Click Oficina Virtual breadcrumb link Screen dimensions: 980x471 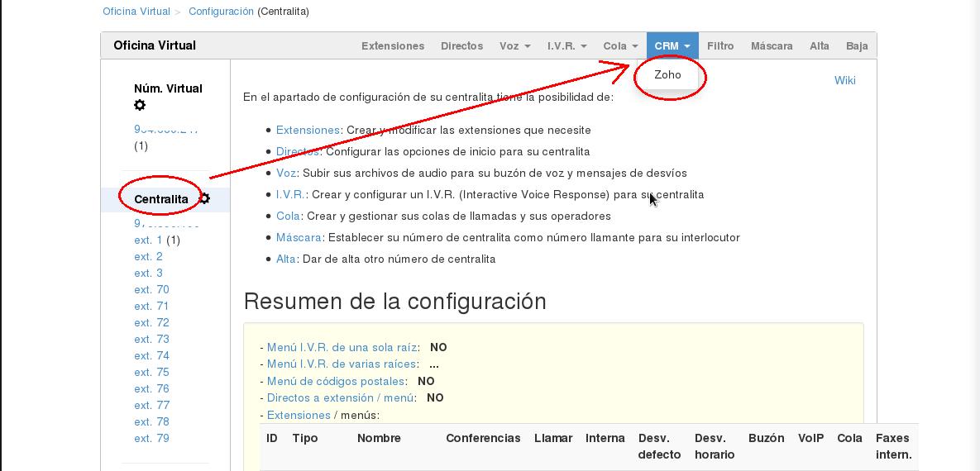tap(136, 12)
